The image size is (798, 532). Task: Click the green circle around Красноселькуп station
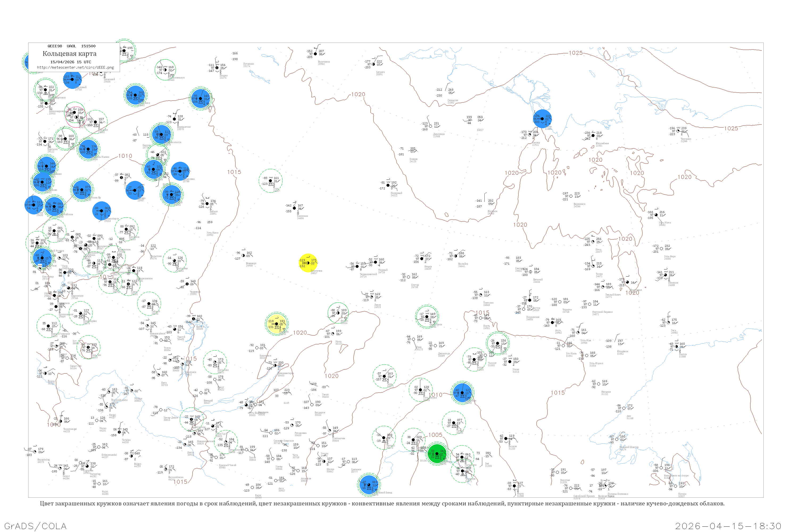tap(165, 70)
